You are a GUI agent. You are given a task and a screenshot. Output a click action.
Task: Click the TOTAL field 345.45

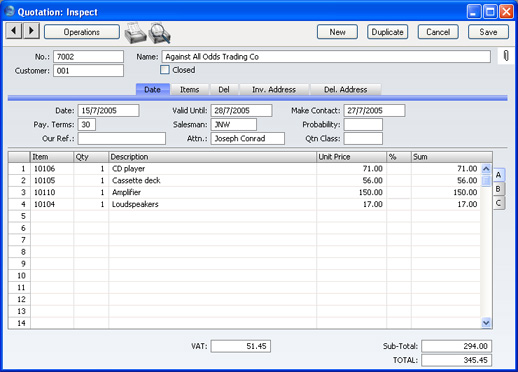456,360
